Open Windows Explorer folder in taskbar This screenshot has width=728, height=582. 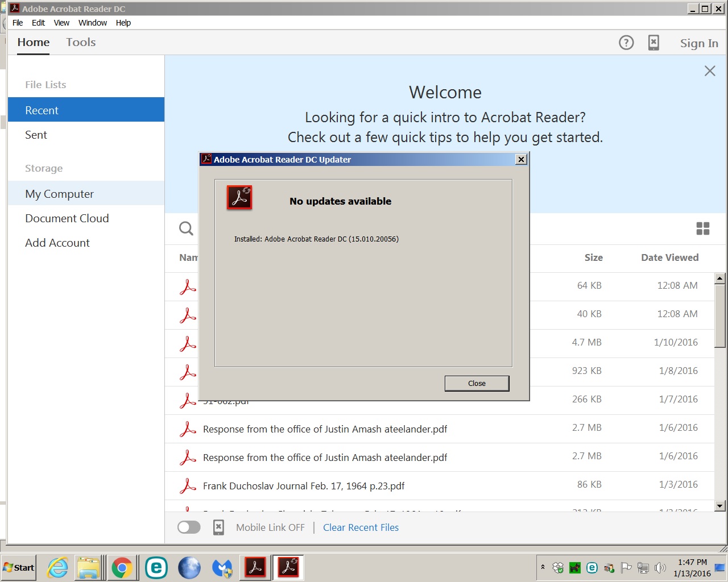(x=88, y=567)
